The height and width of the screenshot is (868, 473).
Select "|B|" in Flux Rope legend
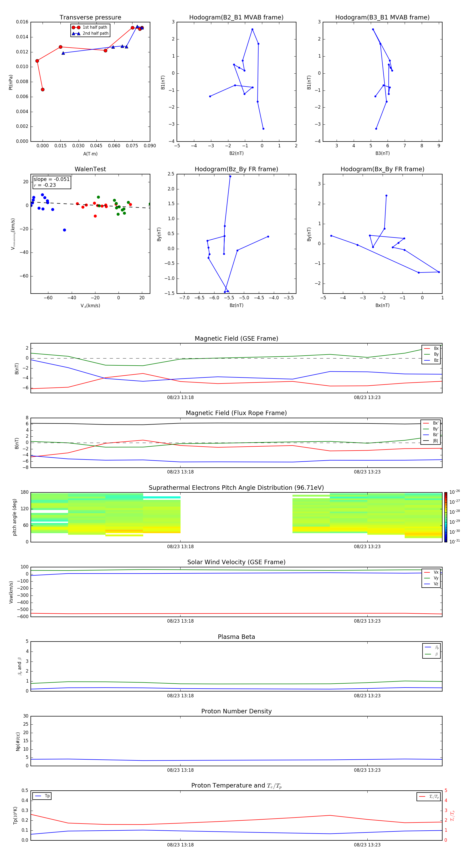431,441
